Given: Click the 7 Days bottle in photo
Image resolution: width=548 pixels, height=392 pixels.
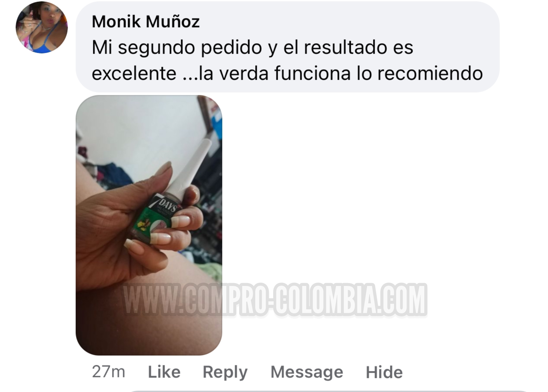Looking at the screenshot, I should point(155,212).
